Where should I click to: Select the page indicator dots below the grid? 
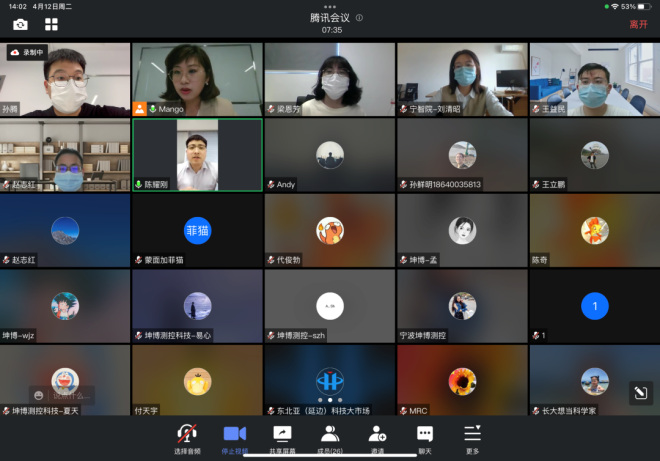click(x=330, y=399)
